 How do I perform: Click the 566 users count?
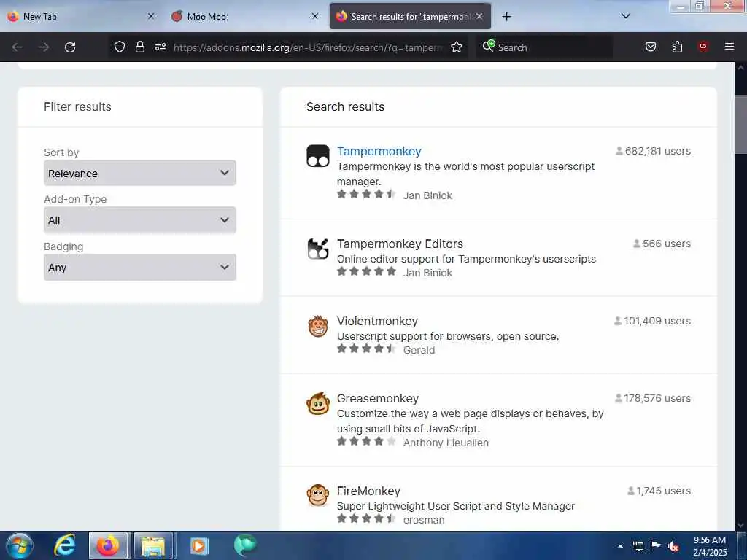click(x=662, y=244)
